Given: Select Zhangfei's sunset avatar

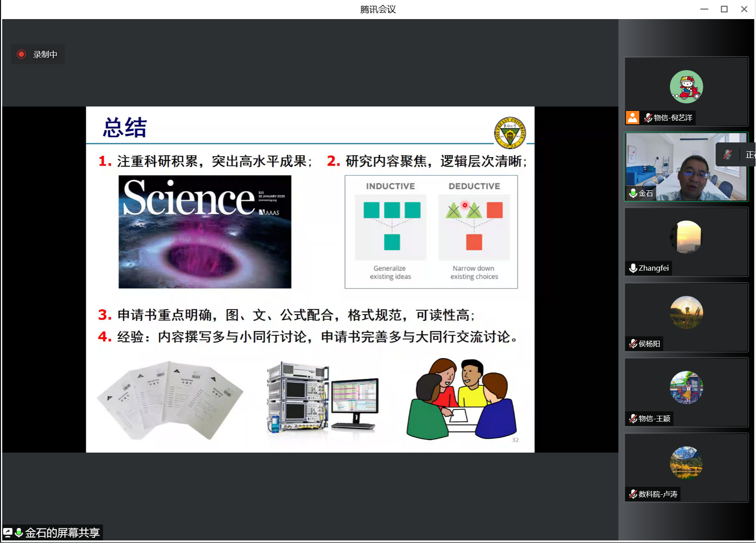Looking at the screenshot, I should [x=686, y=237].
